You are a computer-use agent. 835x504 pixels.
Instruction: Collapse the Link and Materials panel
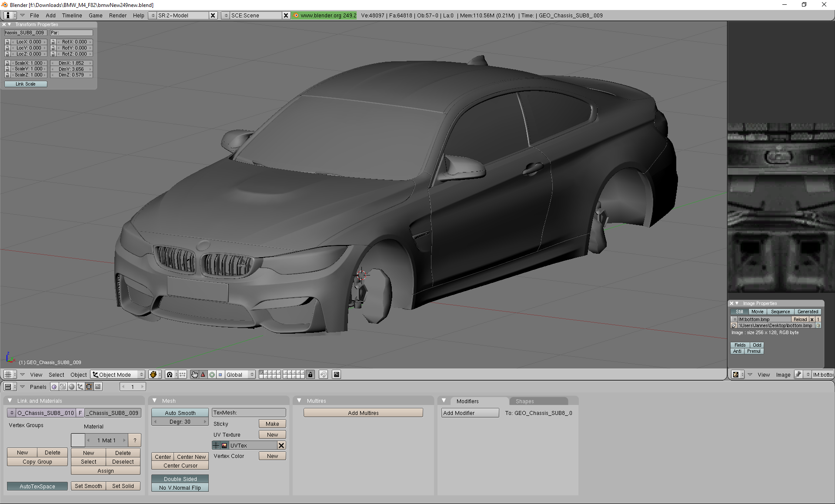click(x=10, y=401)
